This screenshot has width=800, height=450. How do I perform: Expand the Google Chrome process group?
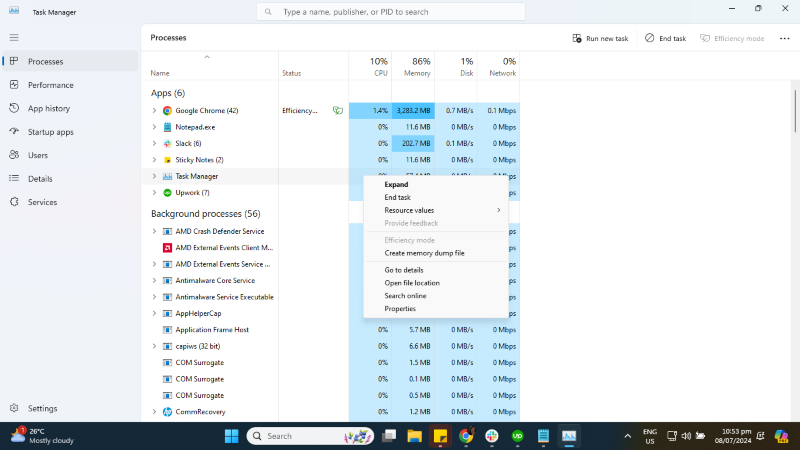click(x=154, y=111)
